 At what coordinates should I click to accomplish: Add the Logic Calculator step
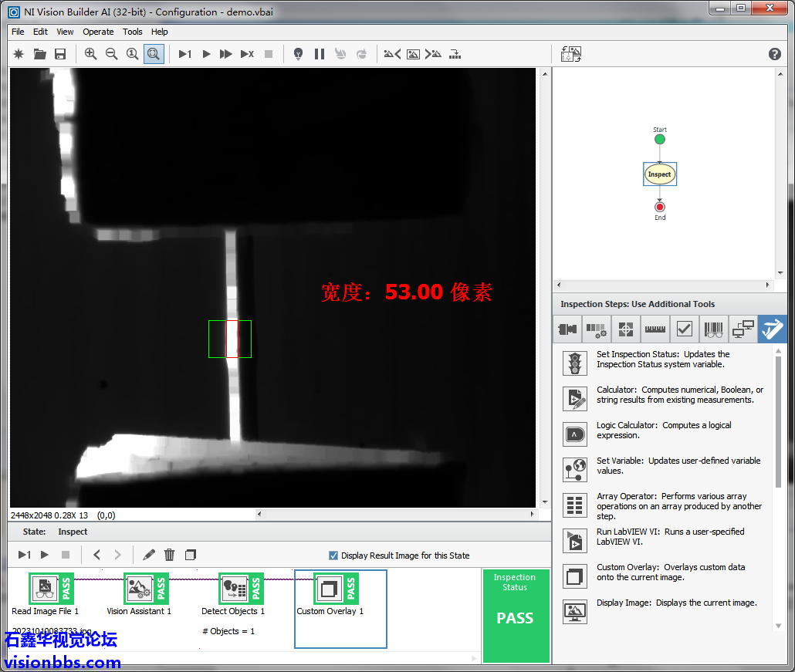pos(574,434)
